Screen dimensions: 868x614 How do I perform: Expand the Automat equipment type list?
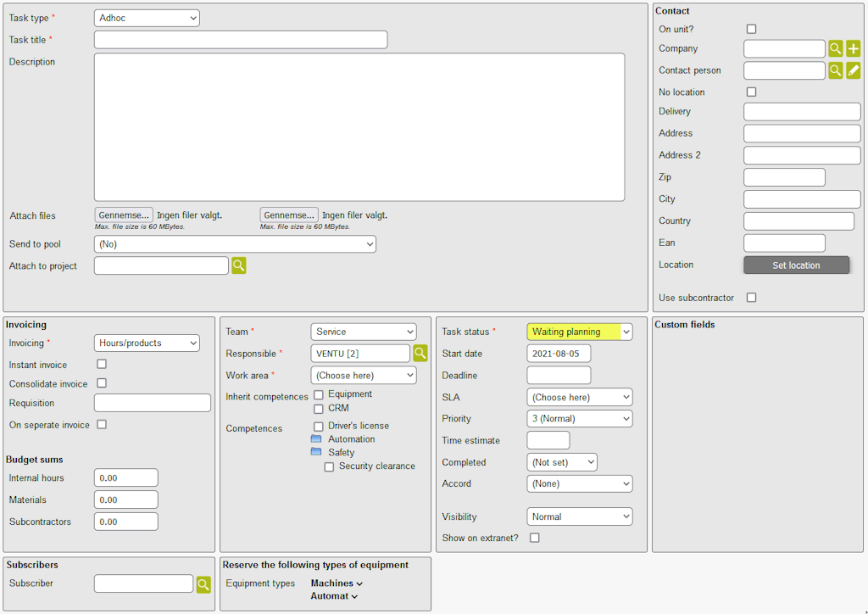(334, 596)
